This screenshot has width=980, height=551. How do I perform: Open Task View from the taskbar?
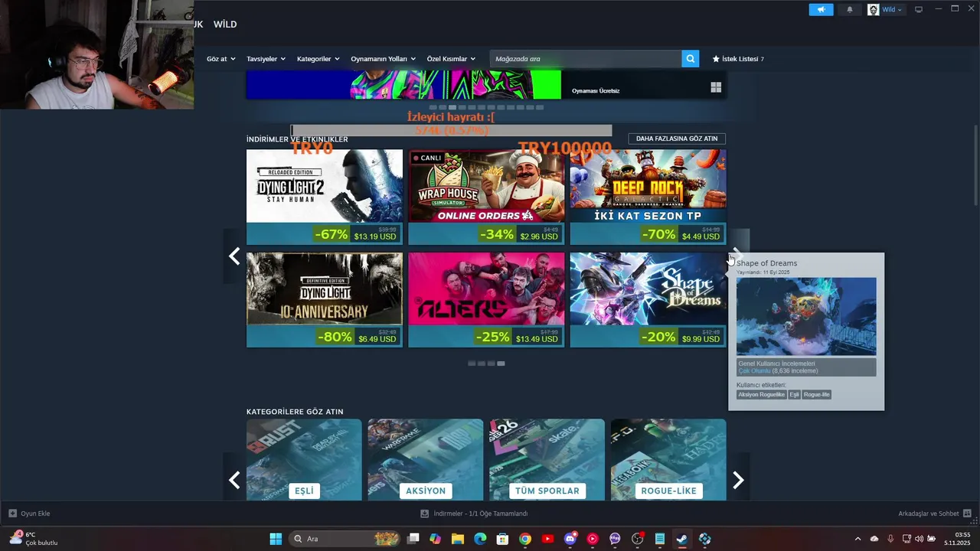pyautogui.click(x=413, y=539)
